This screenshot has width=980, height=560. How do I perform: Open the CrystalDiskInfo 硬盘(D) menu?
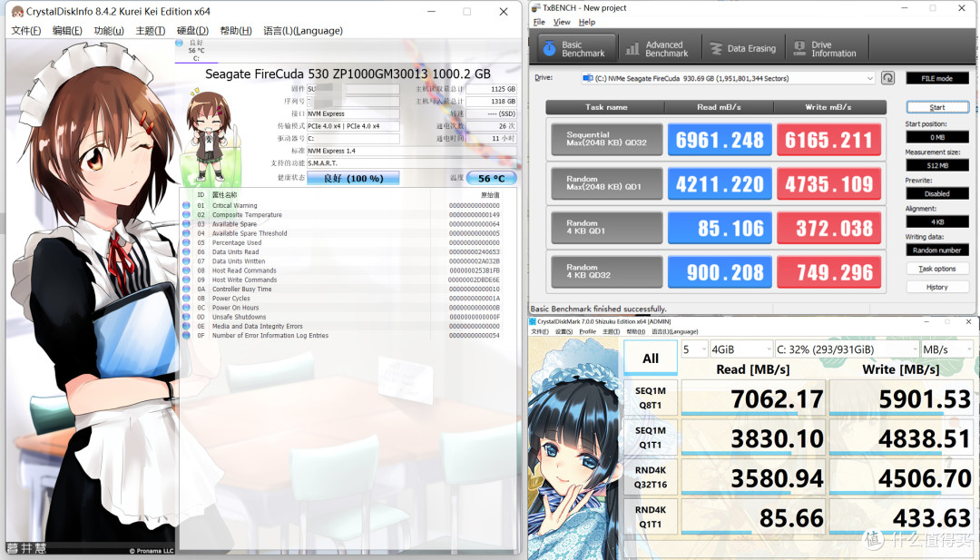point(192,31)
